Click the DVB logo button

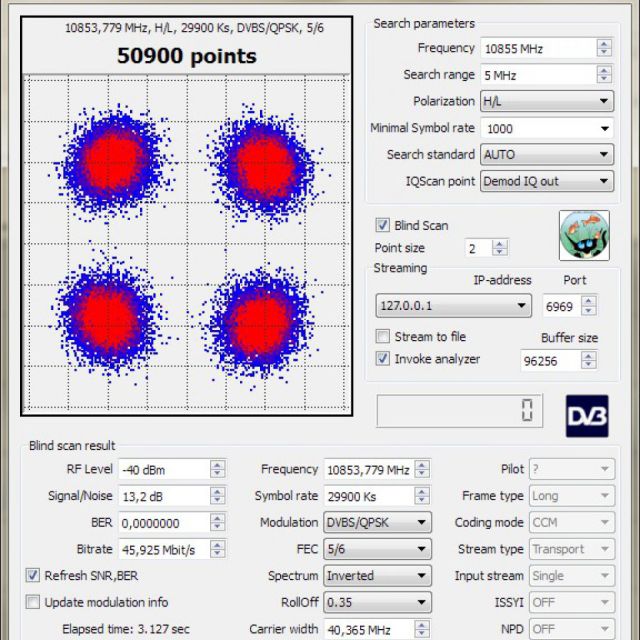(x=587, y=416)
